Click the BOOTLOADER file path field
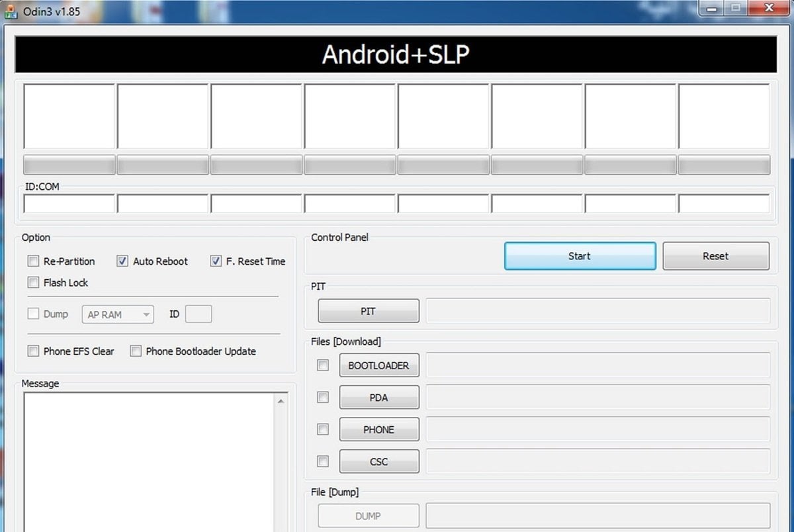The image size is (794, 532). click(x=598, y=365)
